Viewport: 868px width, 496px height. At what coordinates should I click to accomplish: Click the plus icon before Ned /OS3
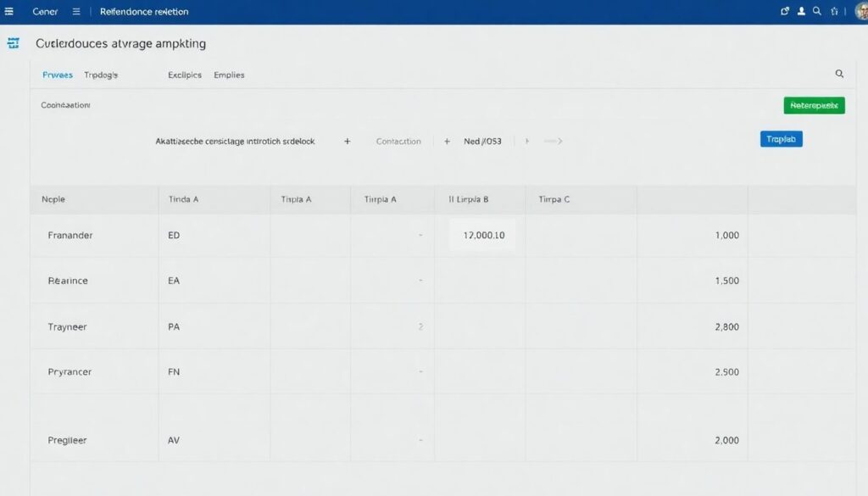tap(447, 142)
